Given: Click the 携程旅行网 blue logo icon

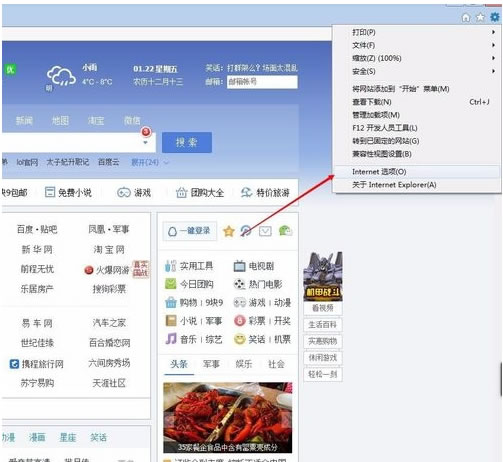Looking at the screenshot, I should tap(14, 364).
